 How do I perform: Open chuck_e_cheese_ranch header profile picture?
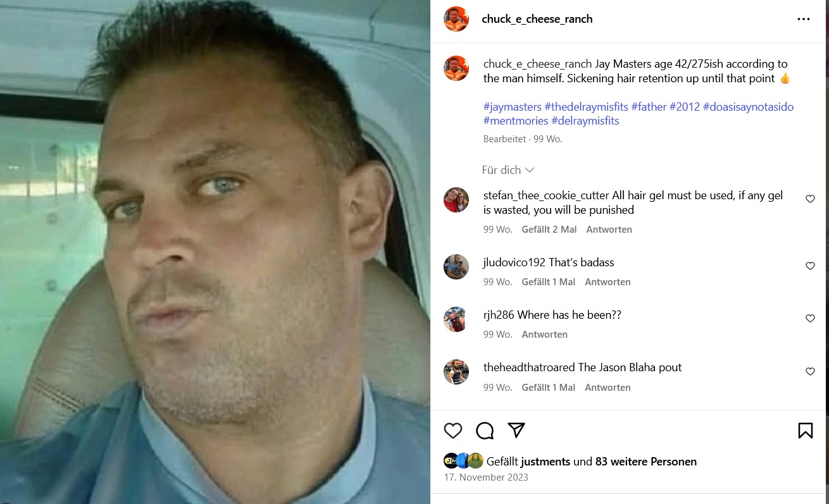(456, 19)
